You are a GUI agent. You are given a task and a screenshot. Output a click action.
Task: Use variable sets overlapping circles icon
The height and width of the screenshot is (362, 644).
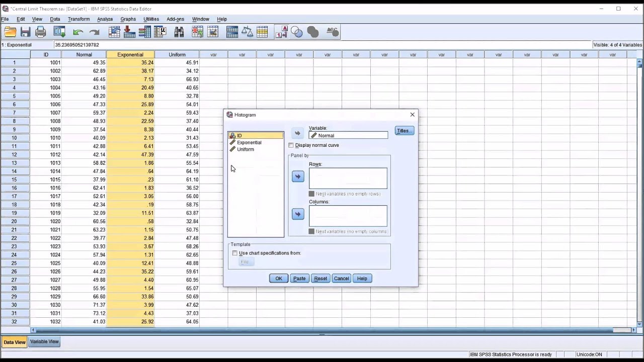coord(297,32)
